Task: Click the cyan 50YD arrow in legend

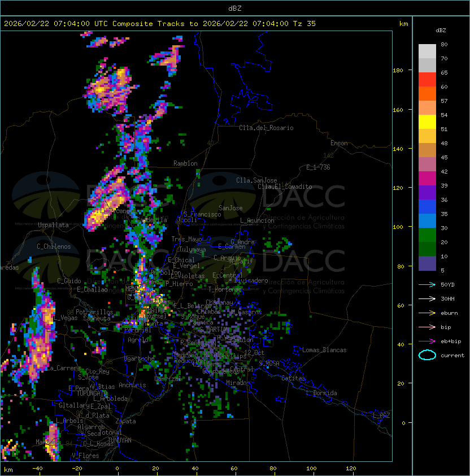Action: [x=427, y=284]
